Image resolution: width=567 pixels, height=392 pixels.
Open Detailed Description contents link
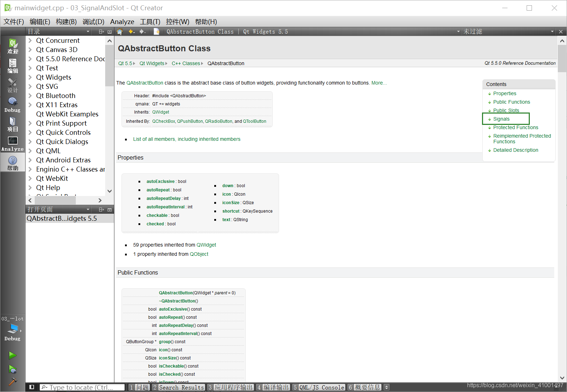(516, 150)
